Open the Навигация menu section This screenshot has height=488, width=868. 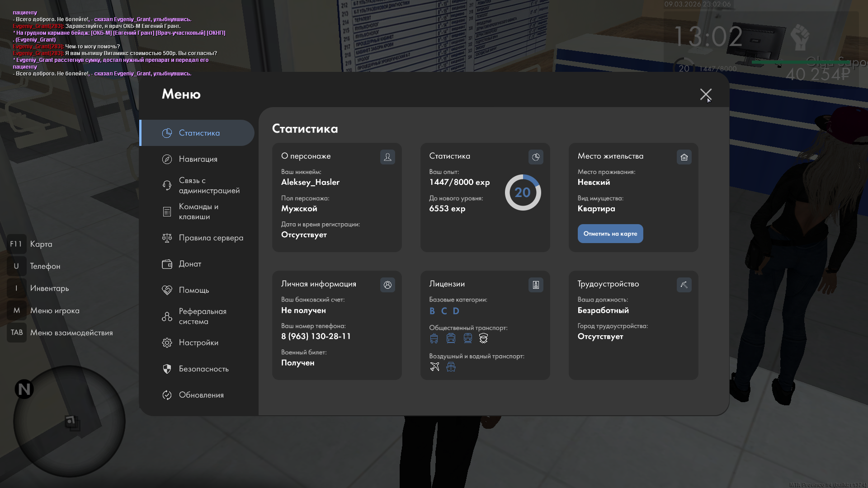(198, 159)
